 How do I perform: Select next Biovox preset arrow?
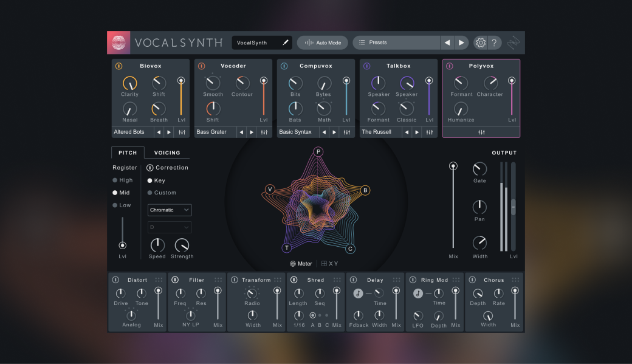tap(169, 132)
